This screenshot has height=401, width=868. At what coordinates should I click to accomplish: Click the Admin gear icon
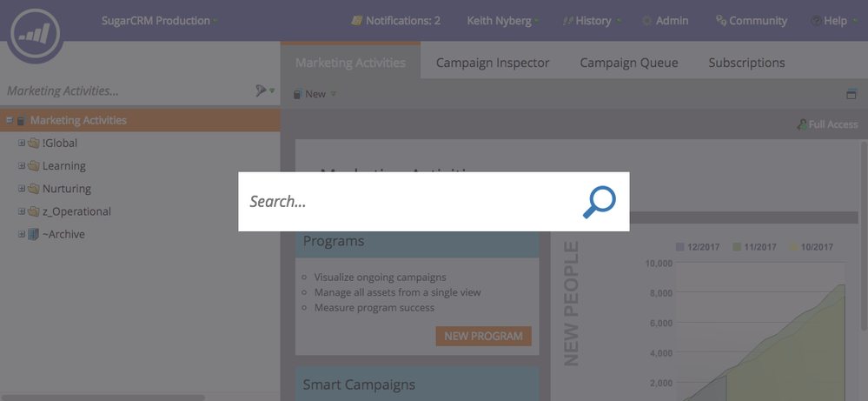tap(646, 21)
